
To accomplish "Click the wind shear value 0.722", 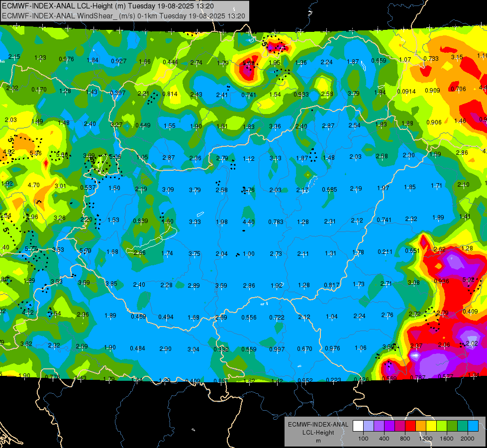I will pos(277,318).
